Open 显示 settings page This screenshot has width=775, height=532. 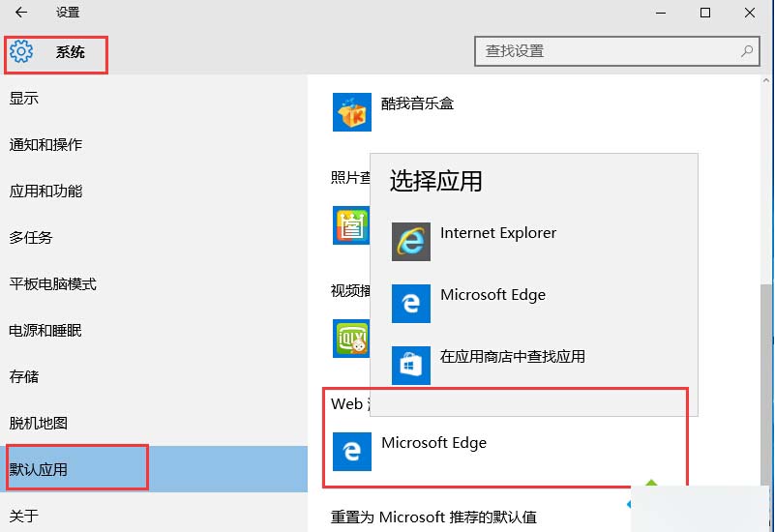153,99
